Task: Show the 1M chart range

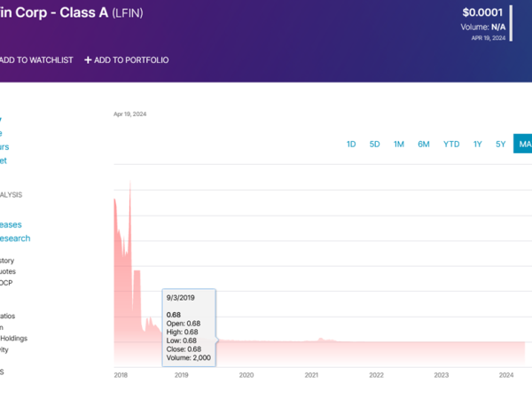Action: pyautogui.click(x=399, y=145)
